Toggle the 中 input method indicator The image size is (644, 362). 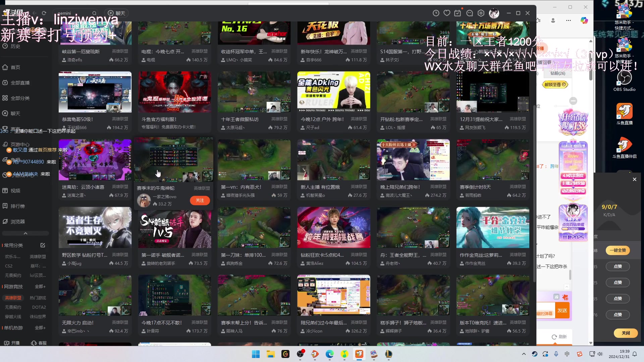567,354
